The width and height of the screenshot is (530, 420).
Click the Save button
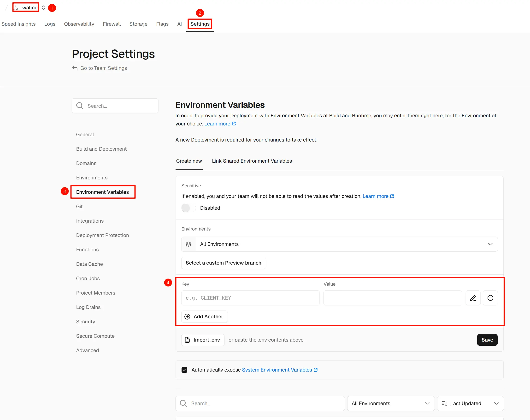pyautogui.click(x=487, y=340)
